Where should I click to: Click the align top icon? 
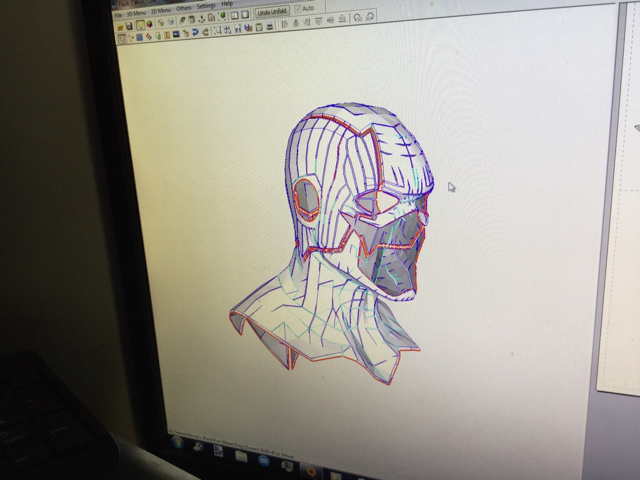(318, 21)
